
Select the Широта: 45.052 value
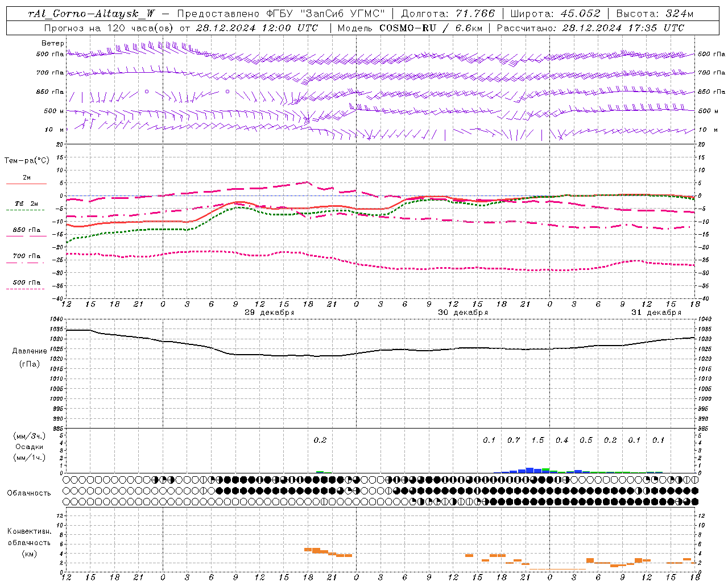coord(555,14)
